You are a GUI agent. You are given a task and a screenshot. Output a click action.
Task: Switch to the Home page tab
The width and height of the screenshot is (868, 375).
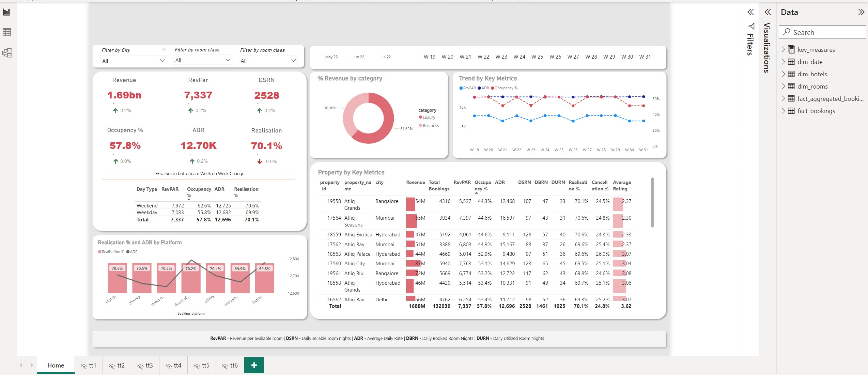(56, 365)
